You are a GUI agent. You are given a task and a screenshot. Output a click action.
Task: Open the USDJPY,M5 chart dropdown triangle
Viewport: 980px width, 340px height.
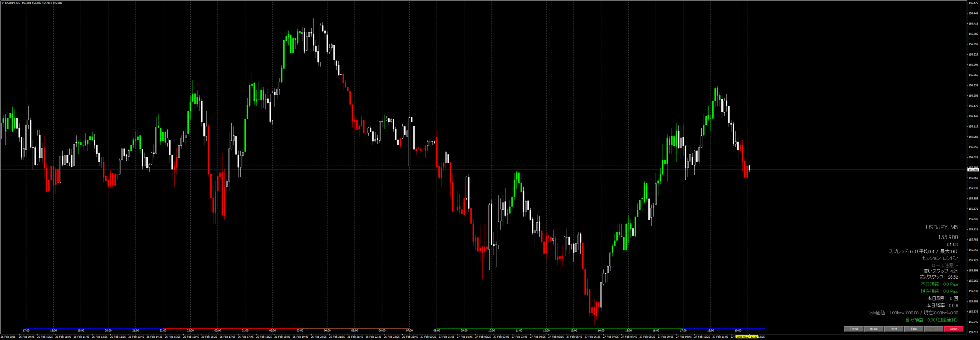pyautogui.click(x=2, y=3)
